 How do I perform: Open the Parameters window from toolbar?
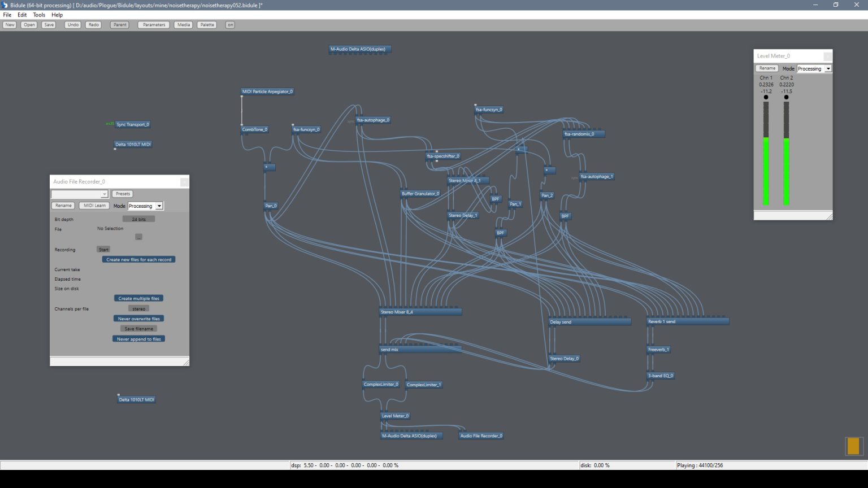(154, 25)
